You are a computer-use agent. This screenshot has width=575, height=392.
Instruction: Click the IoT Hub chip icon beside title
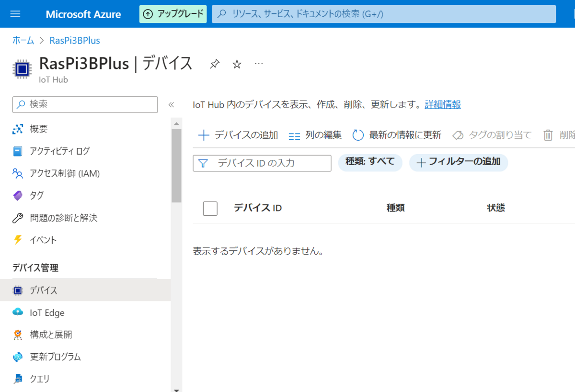(x=22, y=69)
